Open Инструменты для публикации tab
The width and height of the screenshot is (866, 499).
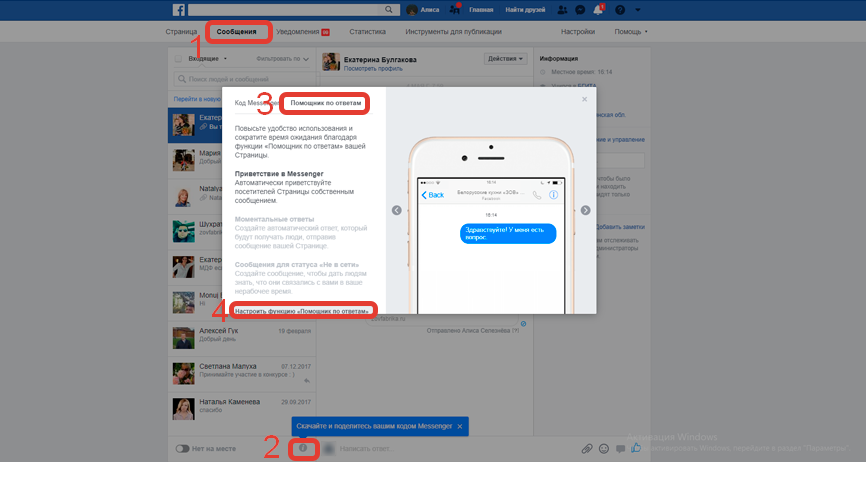(453, 32)
